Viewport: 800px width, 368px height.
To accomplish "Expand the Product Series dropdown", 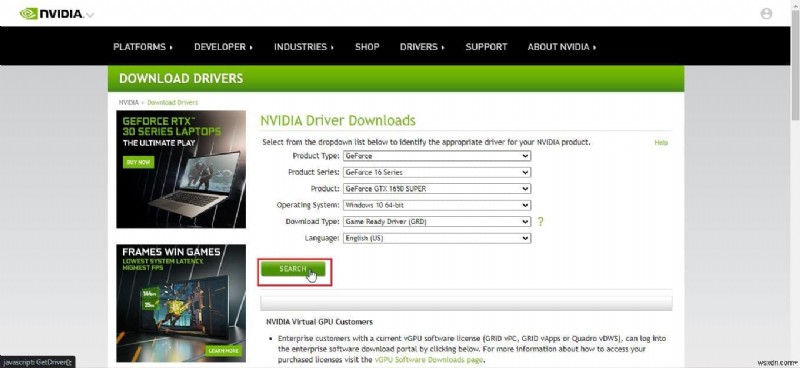I will pos(437,173).
